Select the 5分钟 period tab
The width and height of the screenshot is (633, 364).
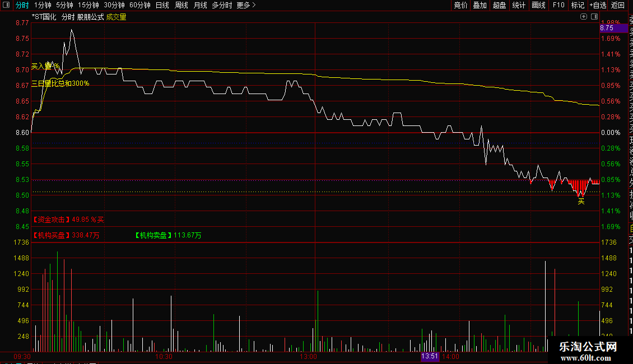(64, 5)
